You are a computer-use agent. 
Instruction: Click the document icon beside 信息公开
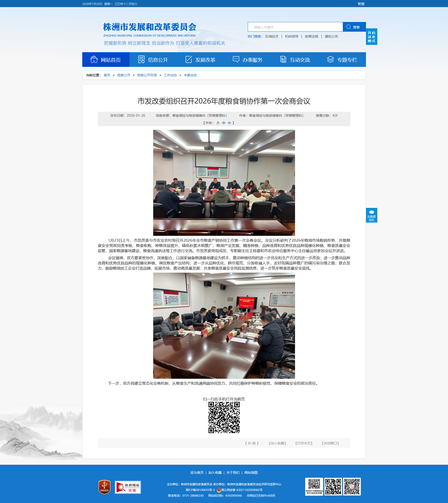tap(141, 60)
